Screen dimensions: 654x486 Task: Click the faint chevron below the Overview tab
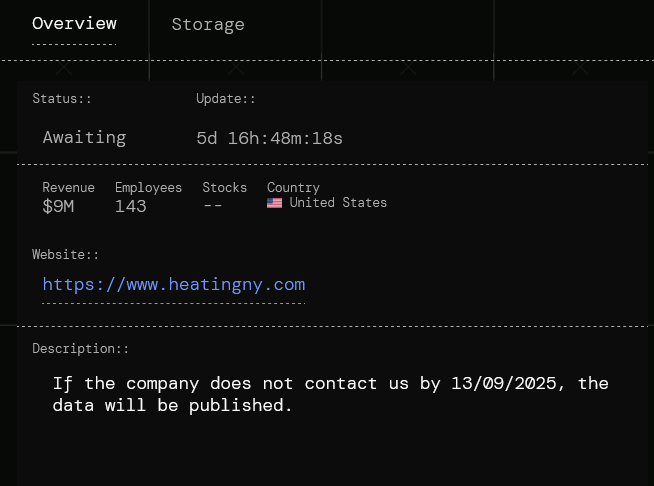[x=64, y=70]
